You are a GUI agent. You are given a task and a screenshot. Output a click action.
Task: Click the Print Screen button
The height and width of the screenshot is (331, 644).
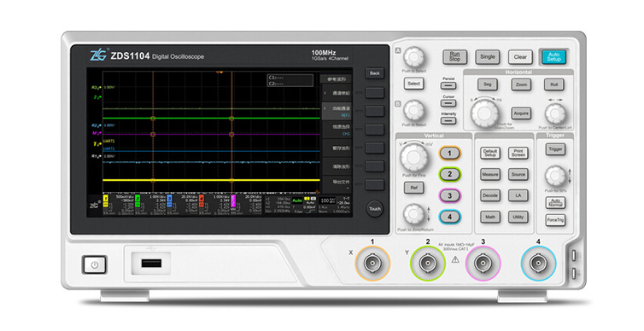(518, 153)
